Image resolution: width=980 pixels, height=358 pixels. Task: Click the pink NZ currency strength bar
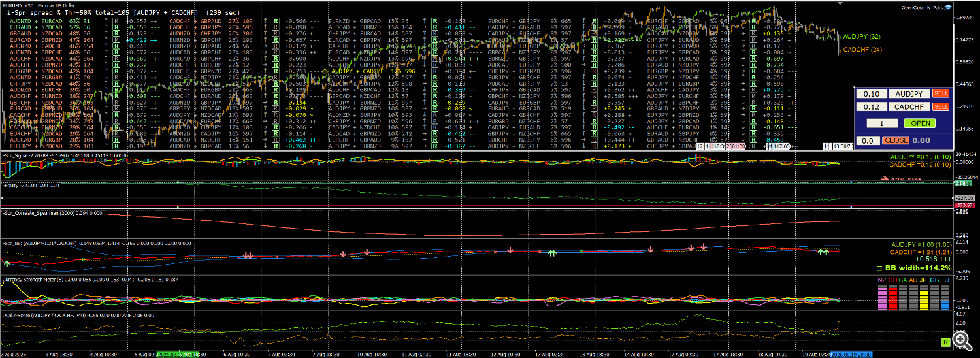(882, 297)
